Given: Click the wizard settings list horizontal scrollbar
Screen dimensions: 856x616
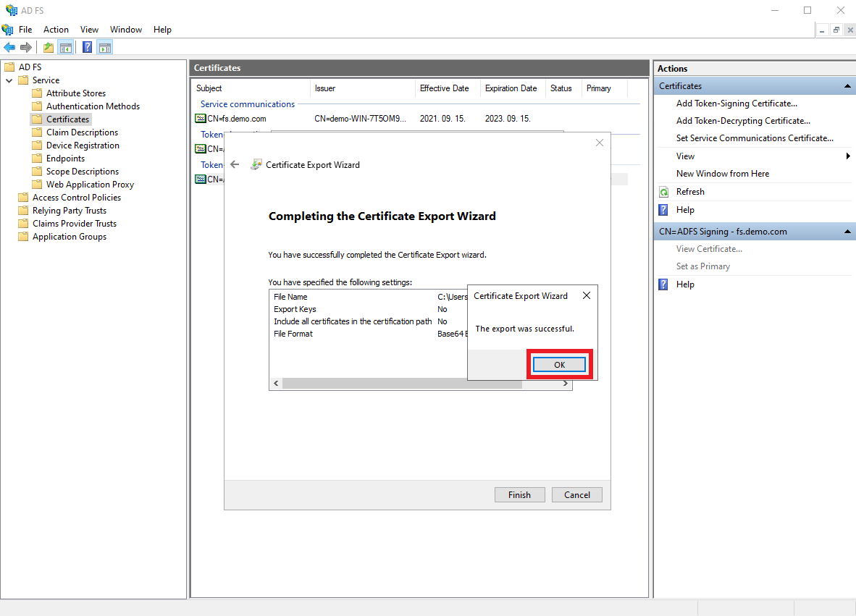Looking at the screenshot, I should tap(402, 384).
